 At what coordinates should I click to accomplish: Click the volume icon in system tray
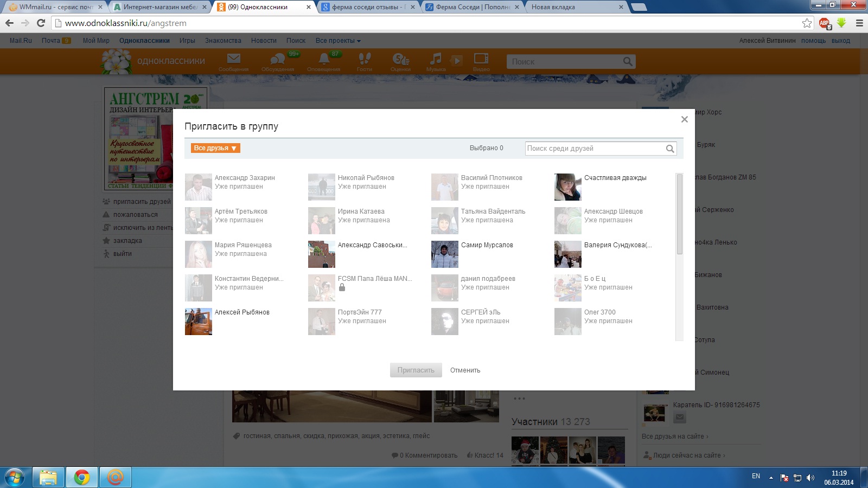click(810, 478)
